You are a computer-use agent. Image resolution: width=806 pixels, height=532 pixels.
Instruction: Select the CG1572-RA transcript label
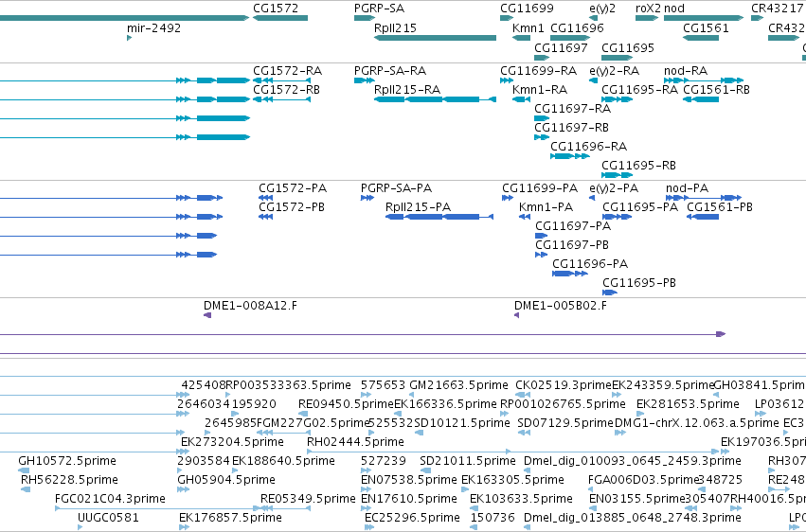287,70
